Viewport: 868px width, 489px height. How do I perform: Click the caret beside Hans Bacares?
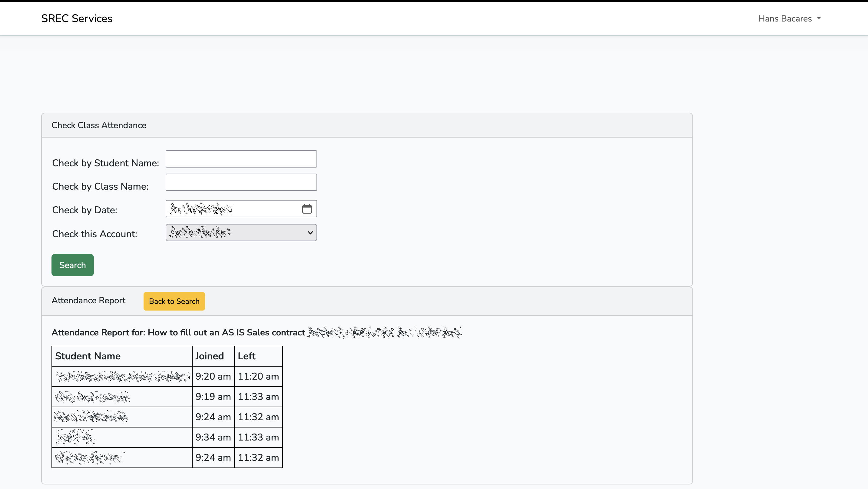[819, 18]
